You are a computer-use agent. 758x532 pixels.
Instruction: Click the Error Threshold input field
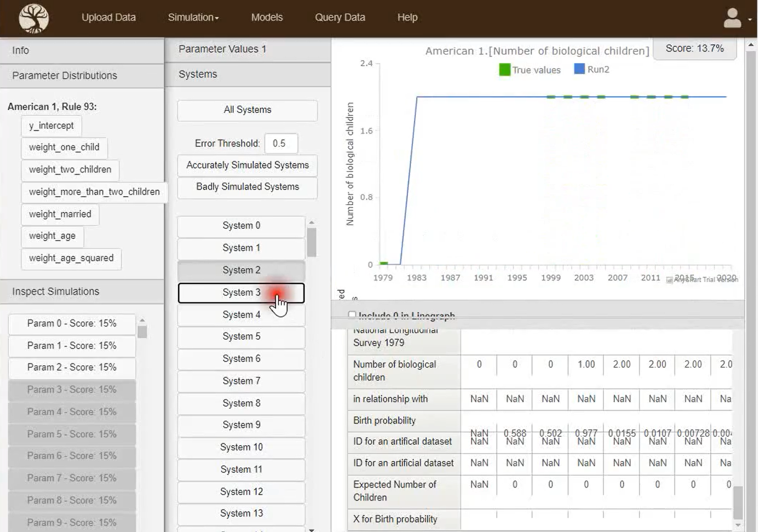(281, 143)
